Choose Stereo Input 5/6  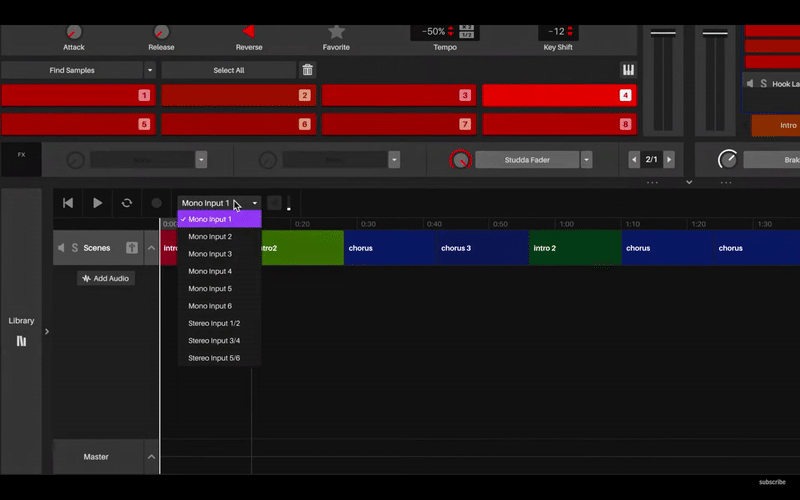point(219,358)
